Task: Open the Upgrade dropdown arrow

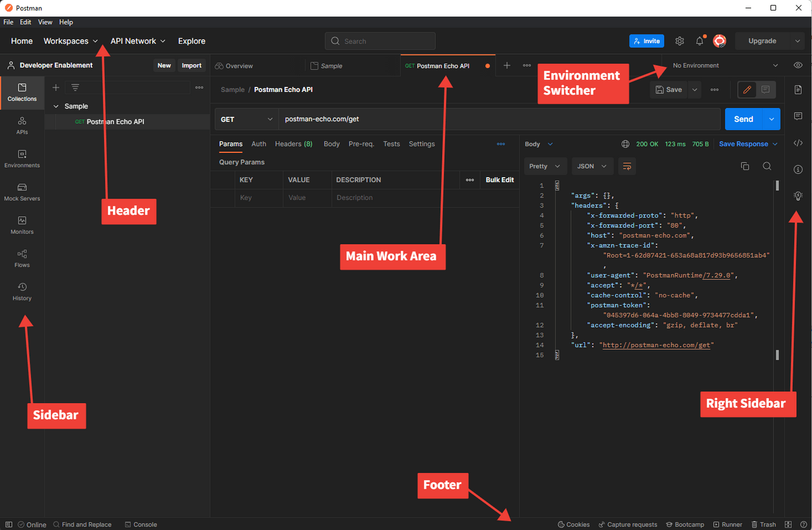Action: pyautogui.click(x=797, y=41)
